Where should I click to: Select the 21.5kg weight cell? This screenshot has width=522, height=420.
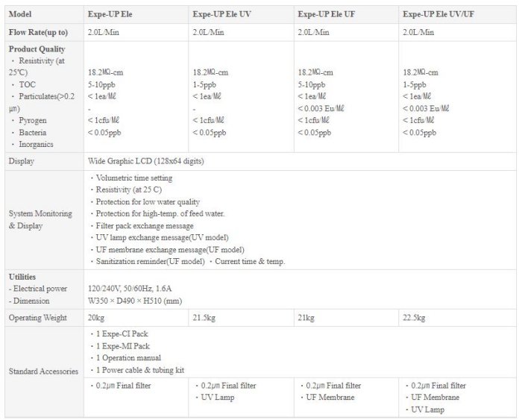tap(204, 318)
